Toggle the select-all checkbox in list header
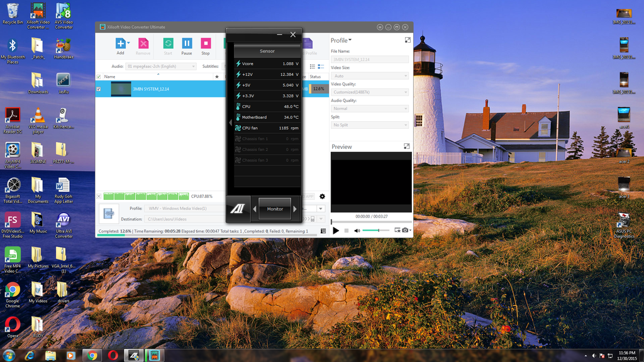 tap(98, 77)
